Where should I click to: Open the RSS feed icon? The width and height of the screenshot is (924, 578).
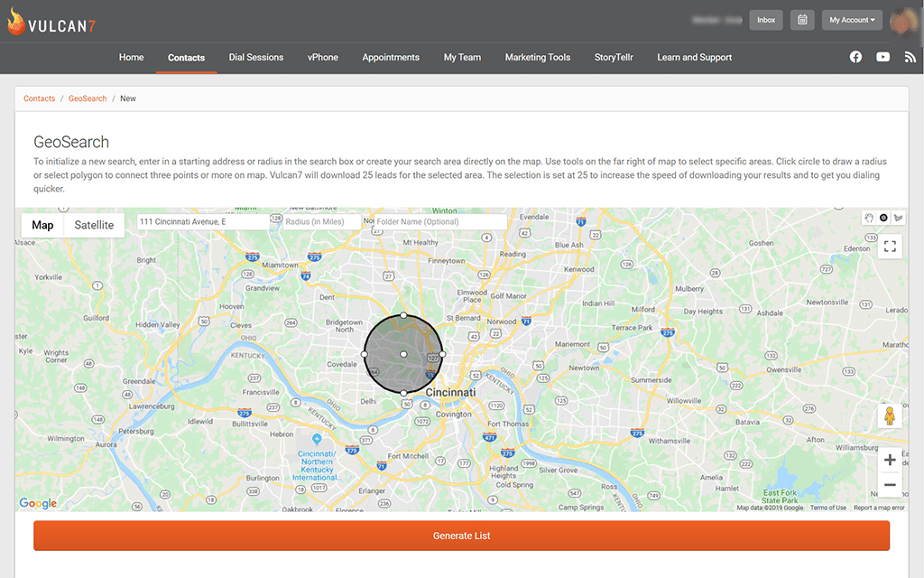coord(910,57)
